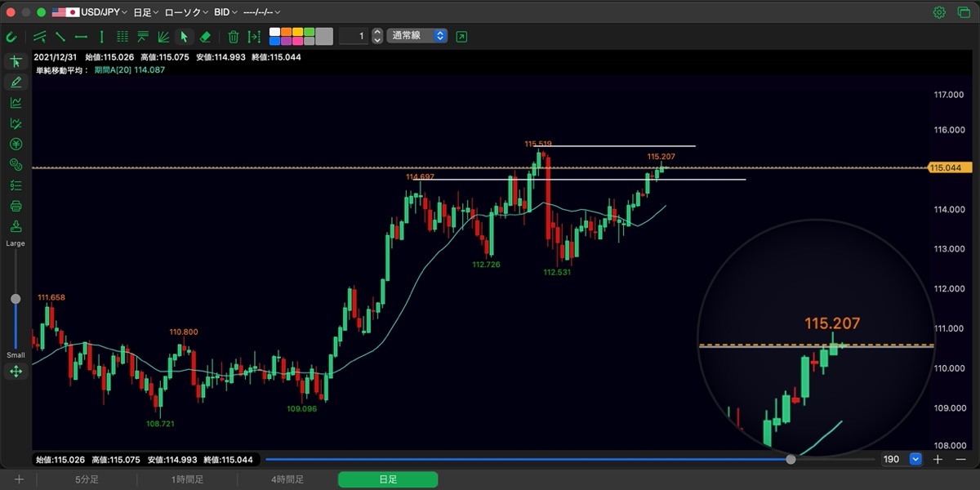Open the BID price type dropdown
This screenshot has height=490, width=980.
(x=226, y=12)
